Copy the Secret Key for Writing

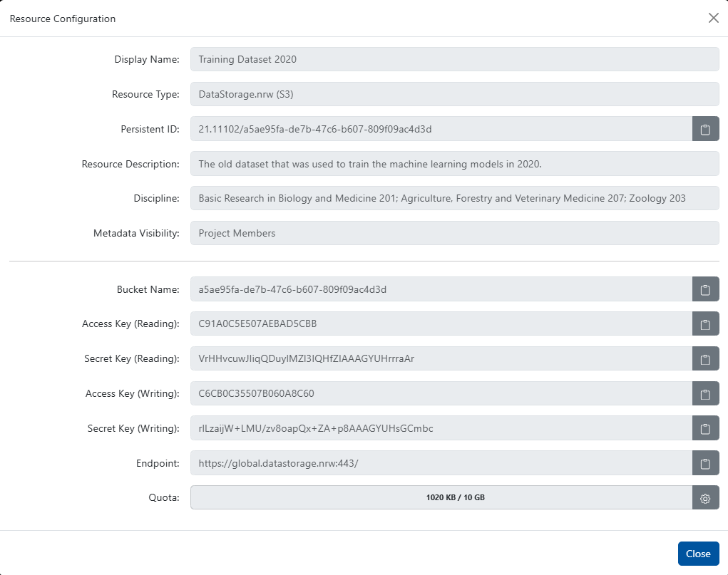click(x=705, y=428)
